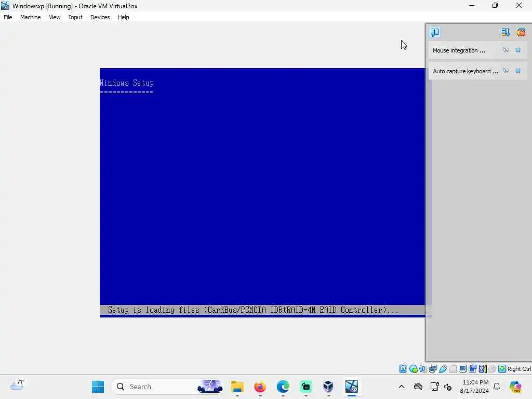
Task: Restore down the VirtualBox window
Action: pyautogui.click(x=495, y=6)
